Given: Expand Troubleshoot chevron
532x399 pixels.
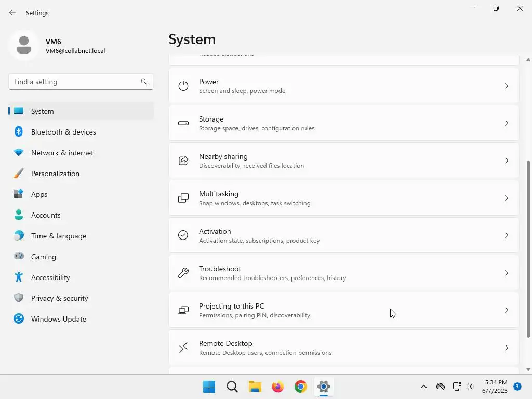Looking at the screenshot, I should pyautogui.click(x=506, y=273).
